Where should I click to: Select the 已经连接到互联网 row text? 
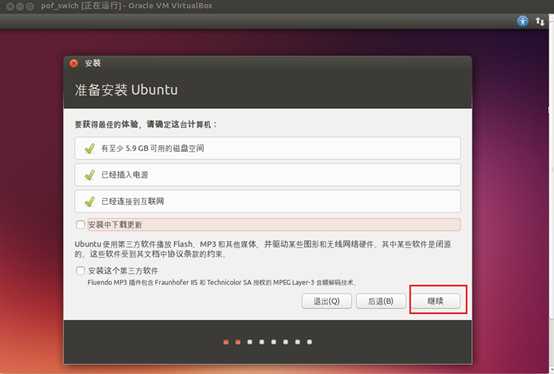click(x=132, y=201)
